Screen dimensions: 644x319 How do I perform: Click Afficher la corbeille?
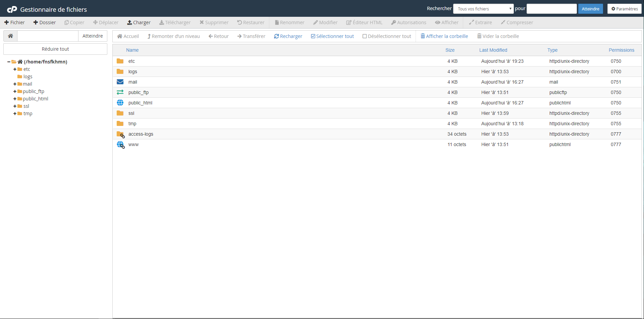click(444, 36)
